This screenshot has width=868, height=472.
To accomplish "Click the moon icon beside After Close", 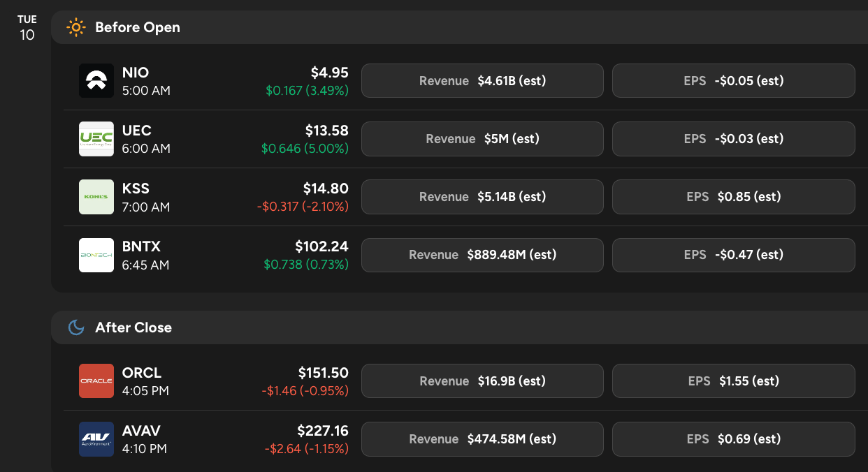I will [x=75, y=327].
